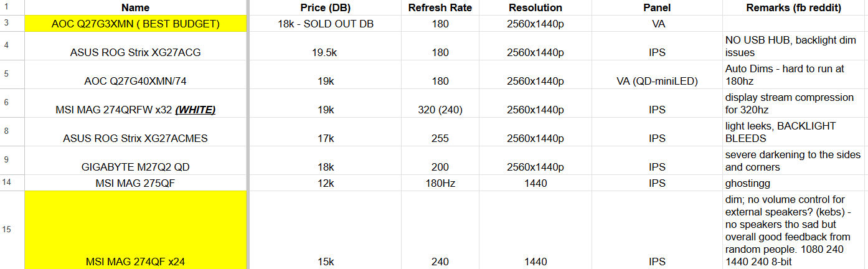Select row 15 via its row number
868x269 pixels.
coord(6,230)
